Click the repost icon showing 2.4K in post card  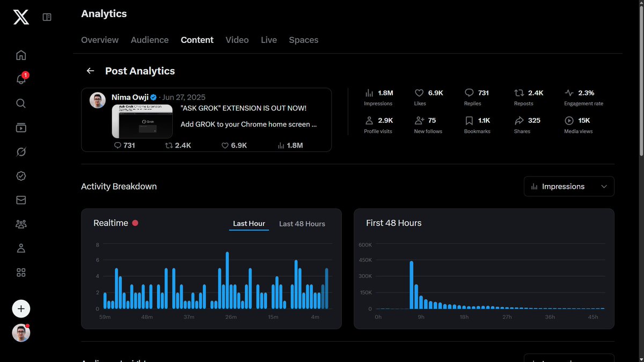(x=169, y=145)
